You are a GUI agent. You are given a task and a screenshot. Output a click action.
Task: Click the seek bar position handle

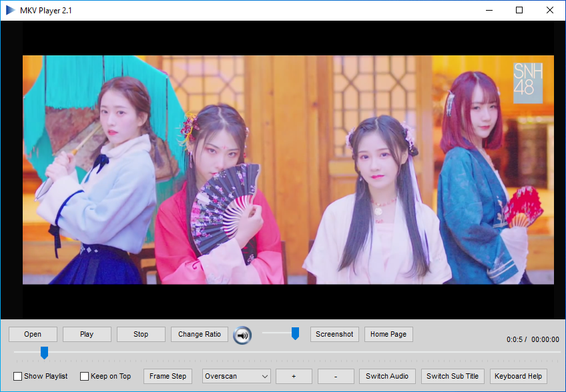(44, 352)
